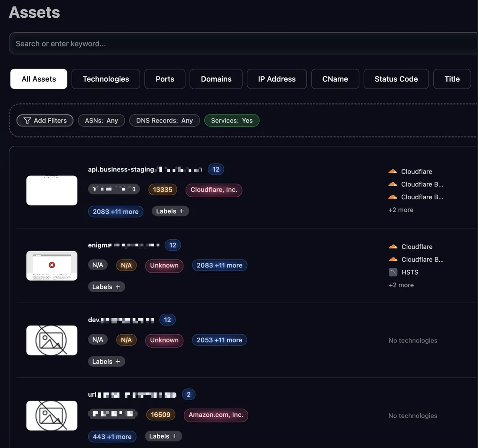Viewport: 478px width, 448px height.
Task: Click the Unknown organization badge for enigma
Action: pyautogui.click(x=164, y=266)
